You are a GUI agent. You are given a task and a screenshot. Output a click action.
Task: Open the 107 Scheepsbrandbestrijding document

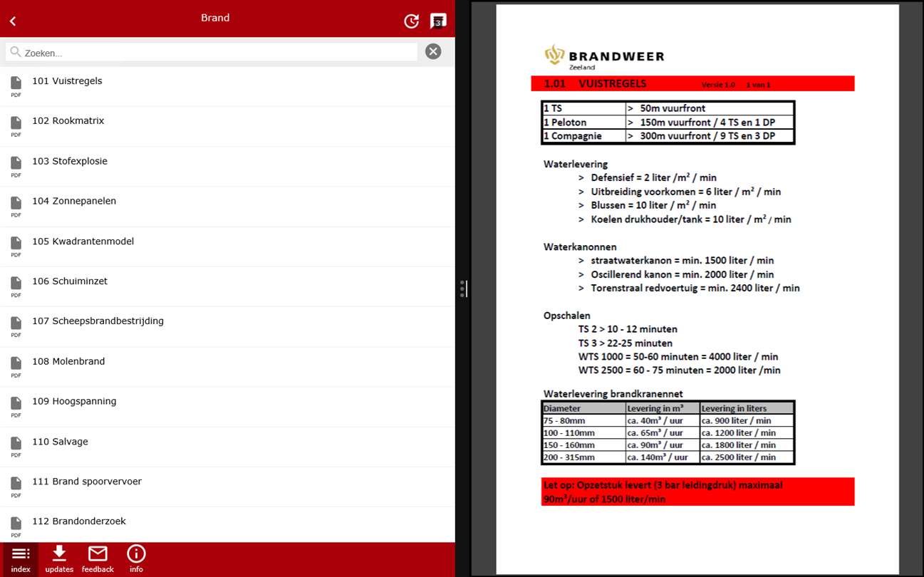(x=227, y=327)
